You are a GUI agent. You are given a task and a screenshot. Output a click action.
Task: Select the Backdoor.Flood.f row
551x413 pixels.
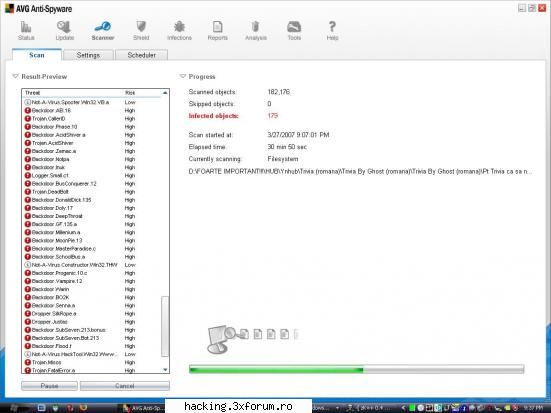92,346
